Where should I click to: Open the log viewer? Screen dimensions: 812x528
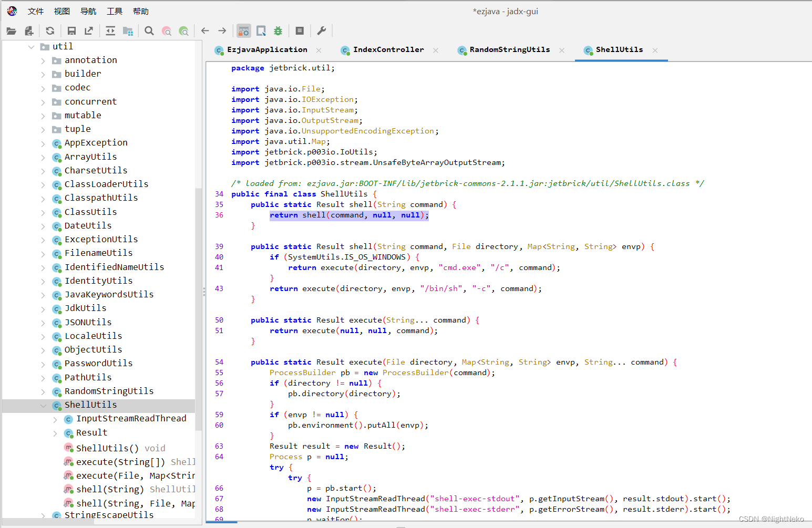pyautogui.click(x=300, y=30)
